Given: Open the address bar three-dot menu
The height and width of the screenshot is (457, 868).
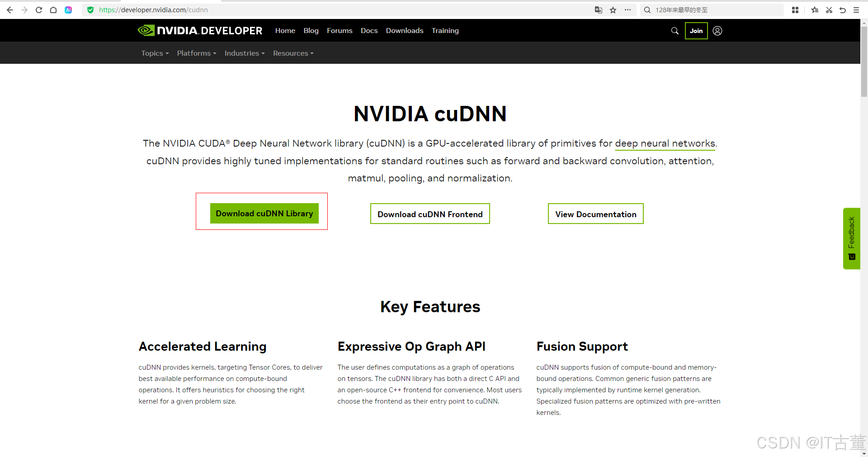Looking at the screenshot, I should [627, 10].
